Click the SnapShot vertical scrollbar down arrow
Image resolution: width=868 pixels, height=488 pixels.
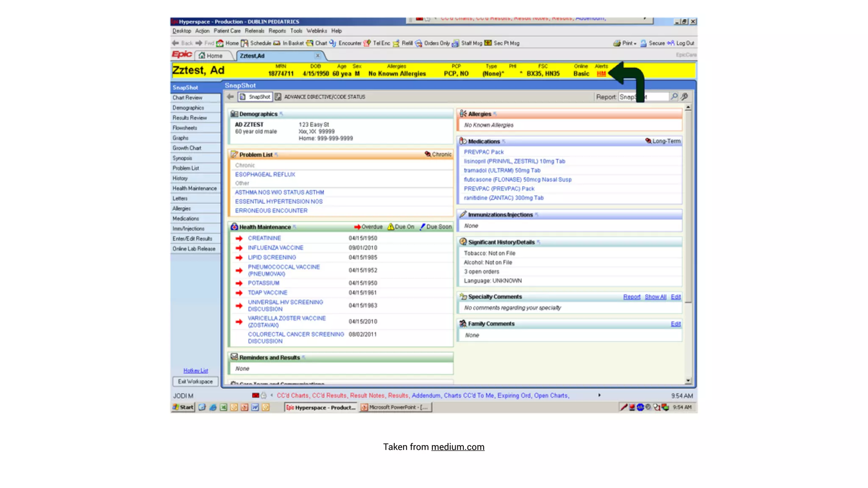(x=688, y=380)
